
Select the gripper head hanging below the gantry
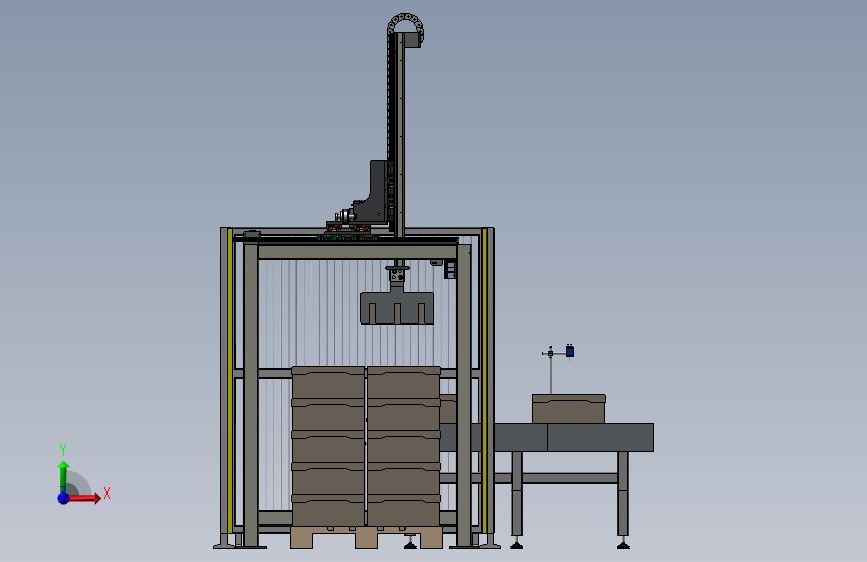pos(397,308)
